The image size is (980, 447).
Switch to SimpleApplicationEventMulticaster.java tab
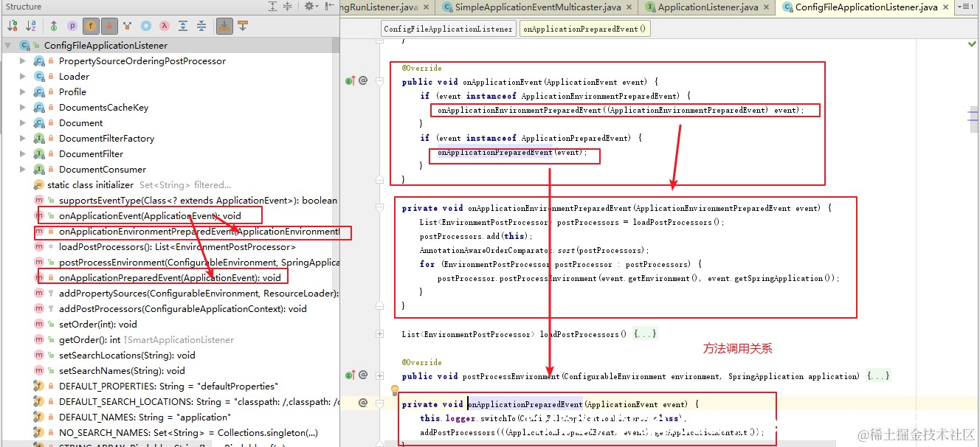[537, 7]
